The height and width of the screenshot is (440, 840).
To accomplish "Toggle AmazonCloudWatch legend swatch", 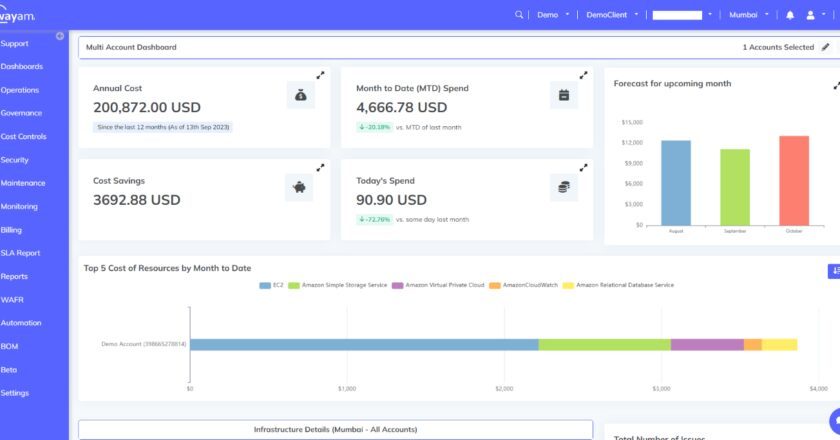I will (x=494, y=286).
